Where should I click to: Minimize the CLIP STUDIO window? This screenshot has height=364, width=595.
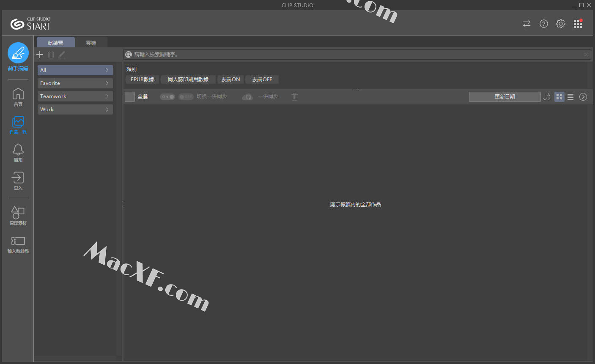pyautogui.click(x=574, y=5)
